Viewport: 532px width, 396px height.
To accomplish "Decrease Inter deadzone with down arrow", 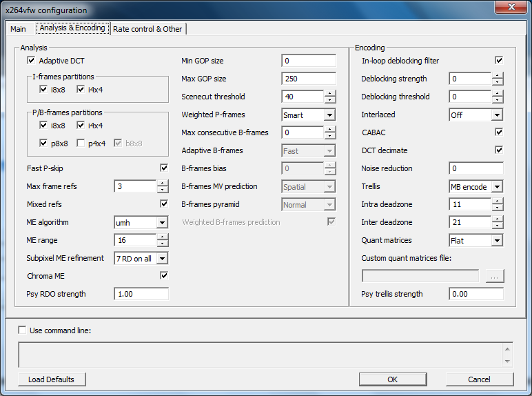I will (498, 225).
